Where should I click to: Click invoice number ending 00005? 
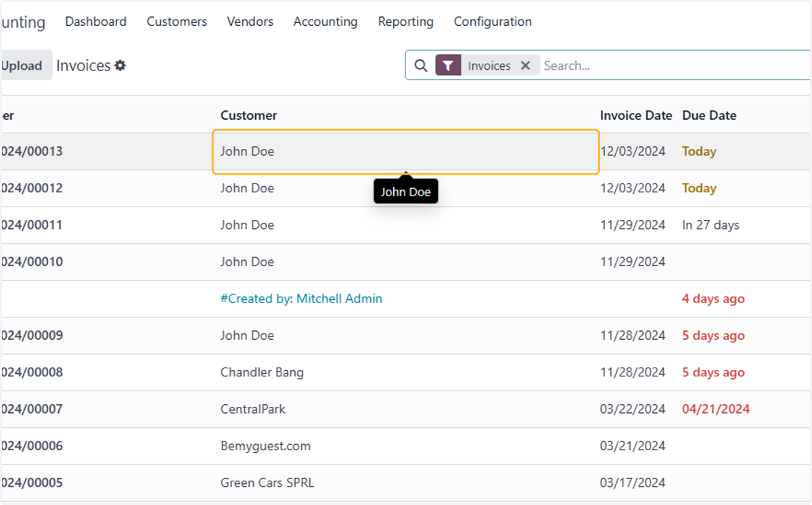tap(31, 483)
